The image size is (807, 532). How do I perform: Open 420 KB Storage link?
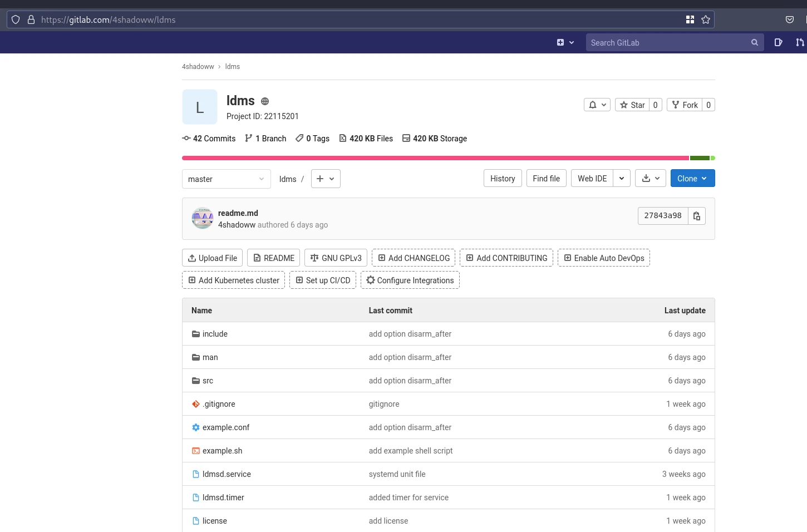[435, 139]
